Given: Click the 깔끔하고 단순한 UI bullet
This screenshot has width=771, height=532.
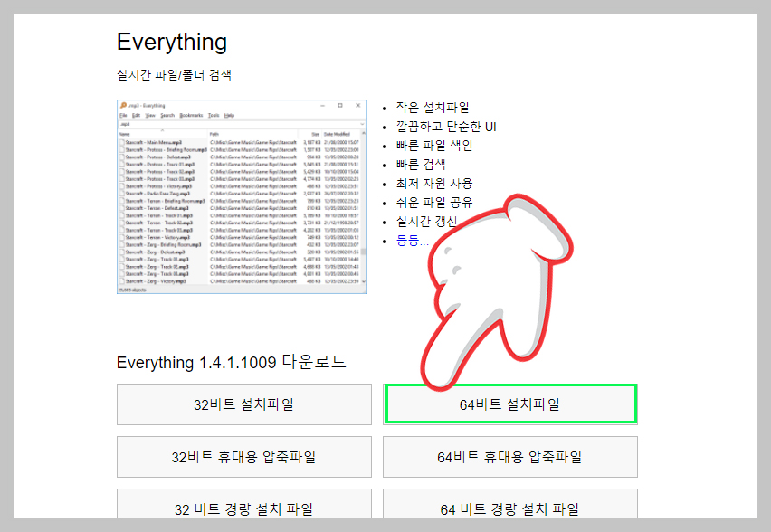Looking at the screenshot, I should point(446,127).
